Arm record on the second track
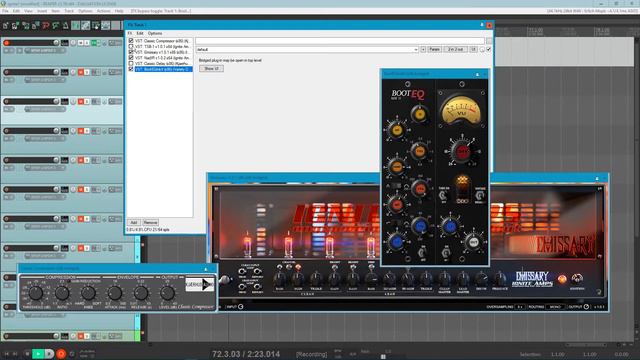 (x=7, y=72)
